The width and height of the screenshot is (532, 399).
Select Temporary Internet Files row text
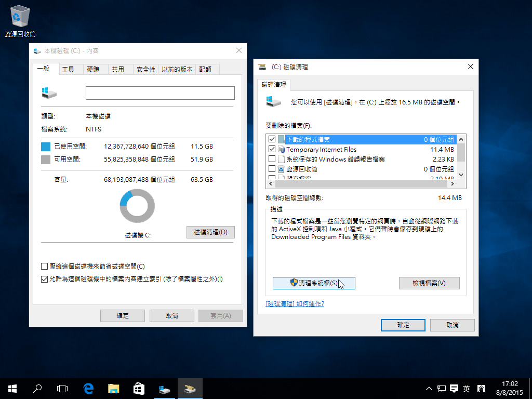click(x=321, y=149)
